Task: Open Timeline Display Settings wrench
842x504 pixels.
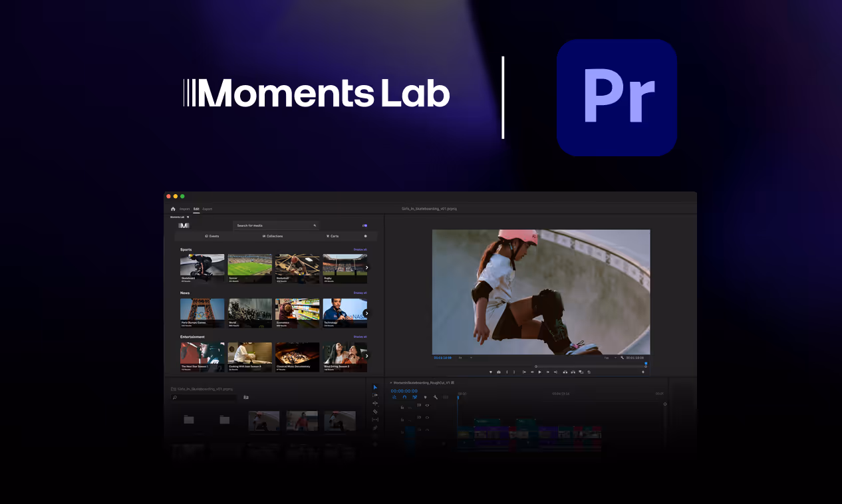Action: click(x=435, y=398)
